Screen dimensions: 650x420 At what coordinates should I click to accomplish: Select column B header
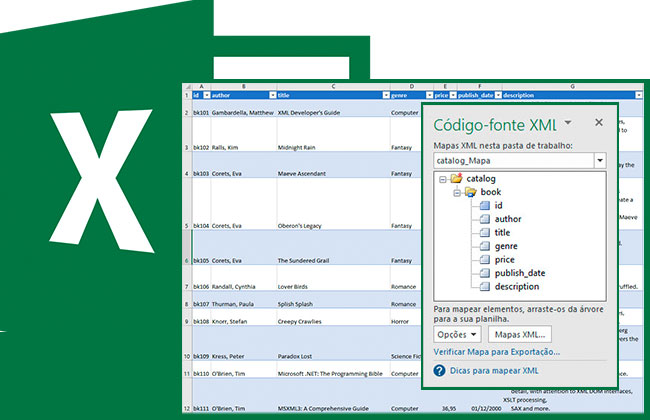[x=243, y=87]
